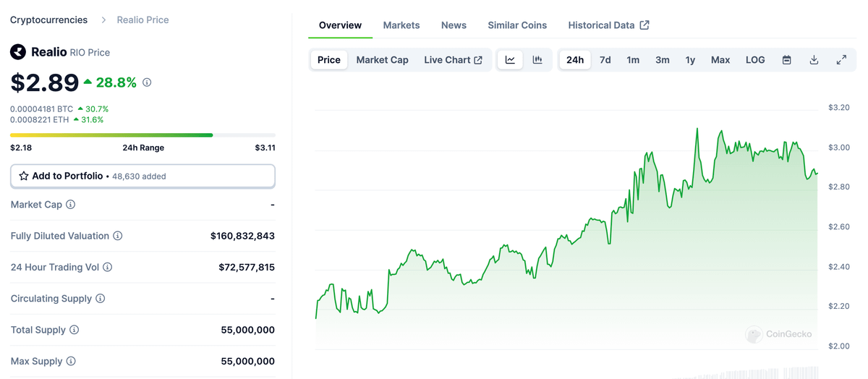Switch to candlestick chart view
This screenshot has height=379, width=868.
pos(537,60)
